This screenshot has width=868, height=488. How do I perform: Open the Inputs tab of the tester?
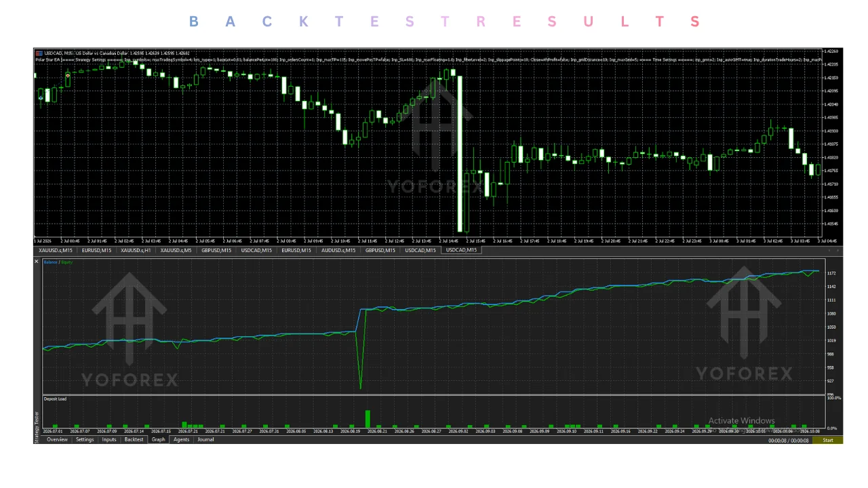point(109,440)
